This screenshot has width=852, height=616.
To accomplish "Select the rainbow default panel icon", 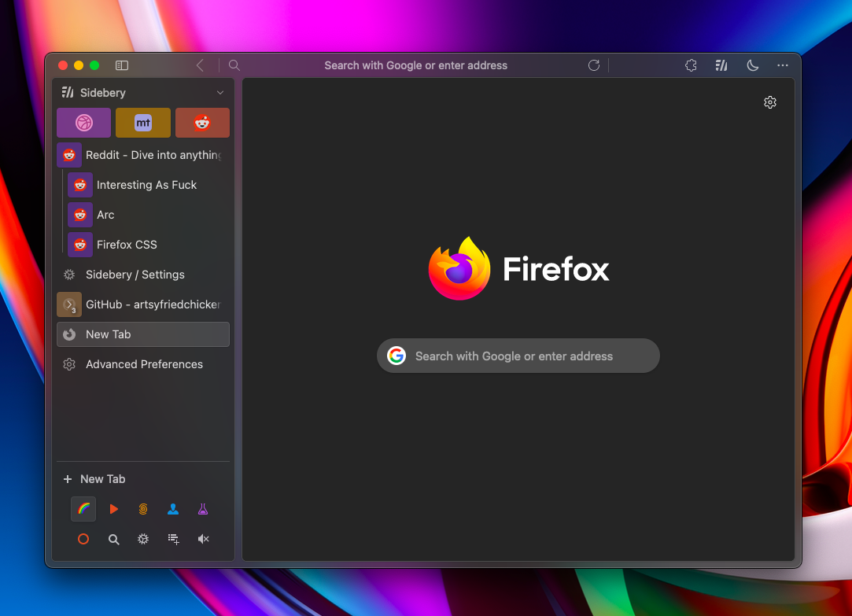I will click(83, 509).
